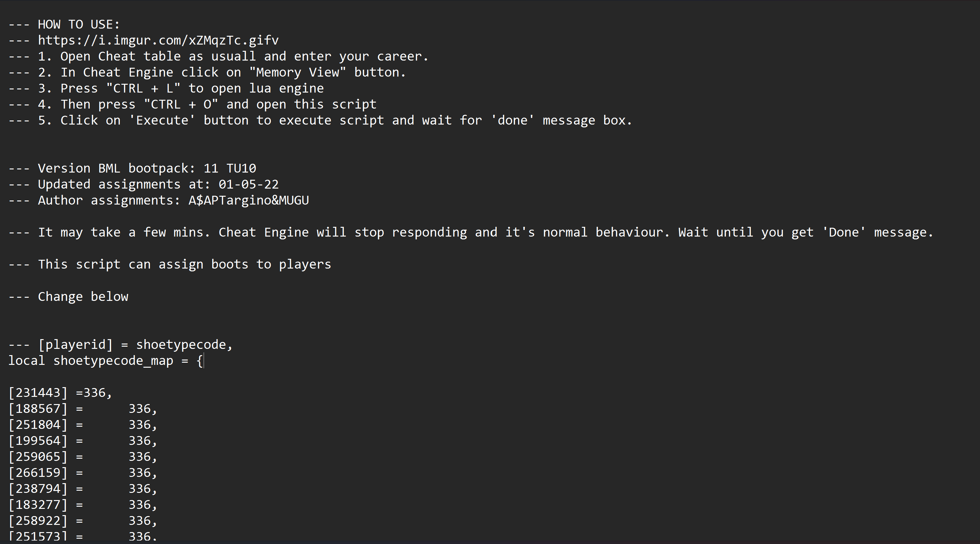Click on player ID 266159

(38, 472)
